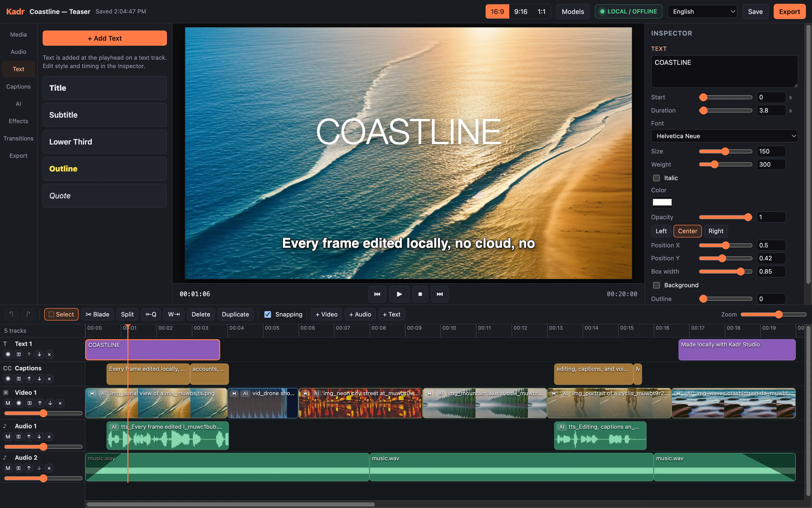Mute the Audio 1 track
This screenshot has height=508, width=812.
(8, 436)
